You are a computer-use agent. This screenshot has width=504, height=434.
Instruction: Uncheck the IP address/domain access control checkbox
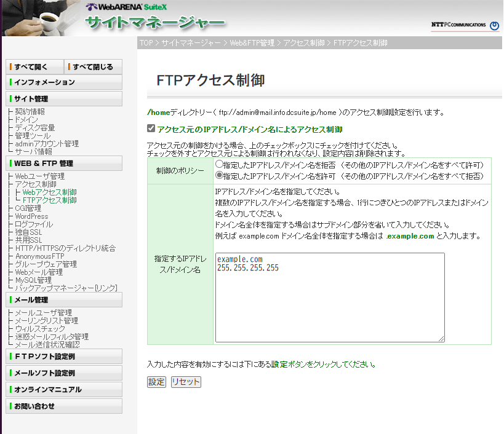pos(151,129)
